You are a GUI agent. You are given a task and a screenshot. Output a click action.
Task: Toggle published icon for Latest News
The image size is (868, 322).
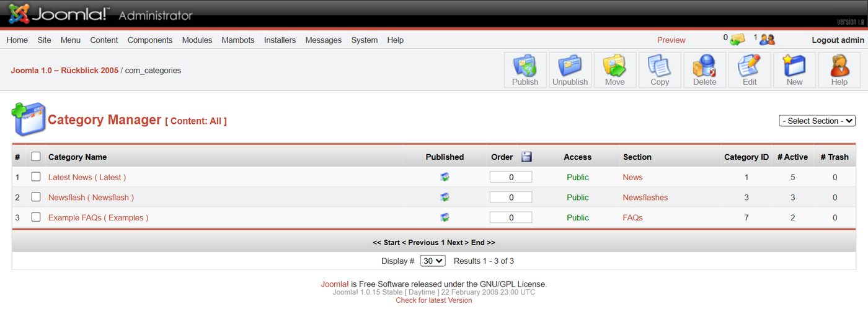[445, 177]
